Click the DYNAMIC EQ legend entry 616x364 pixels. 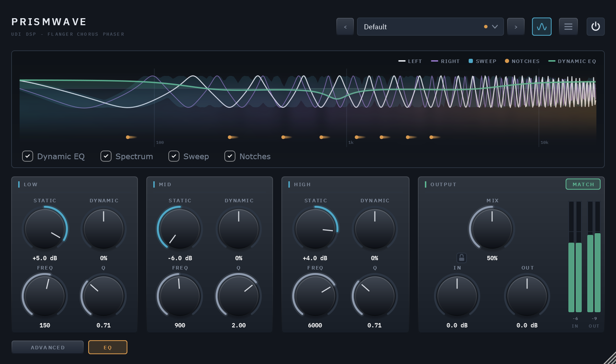click(x=572, y=61)
